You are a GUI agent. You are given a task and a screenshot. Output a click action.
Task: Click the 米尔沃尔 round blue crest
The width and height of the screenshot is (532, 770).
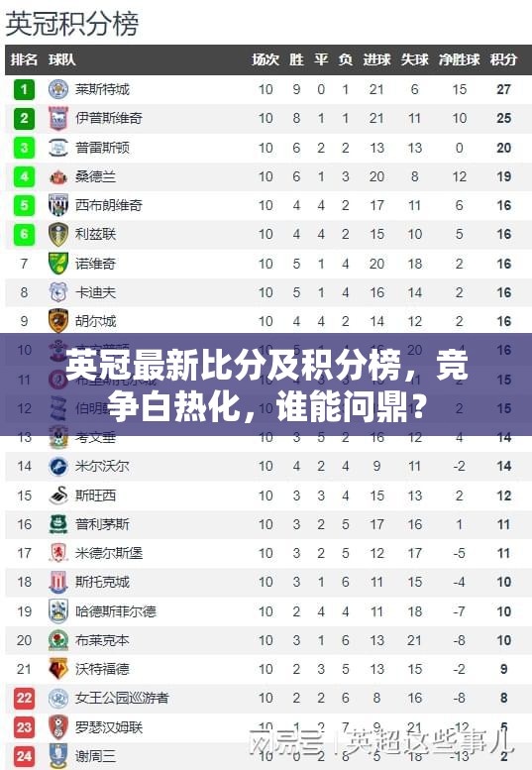point(57,467)
